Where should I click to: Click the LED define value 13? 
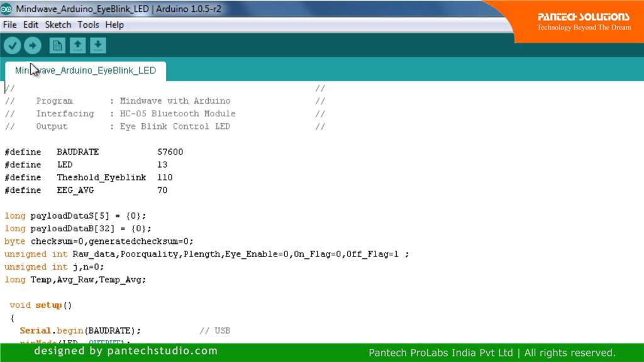(x=162, y=165)
